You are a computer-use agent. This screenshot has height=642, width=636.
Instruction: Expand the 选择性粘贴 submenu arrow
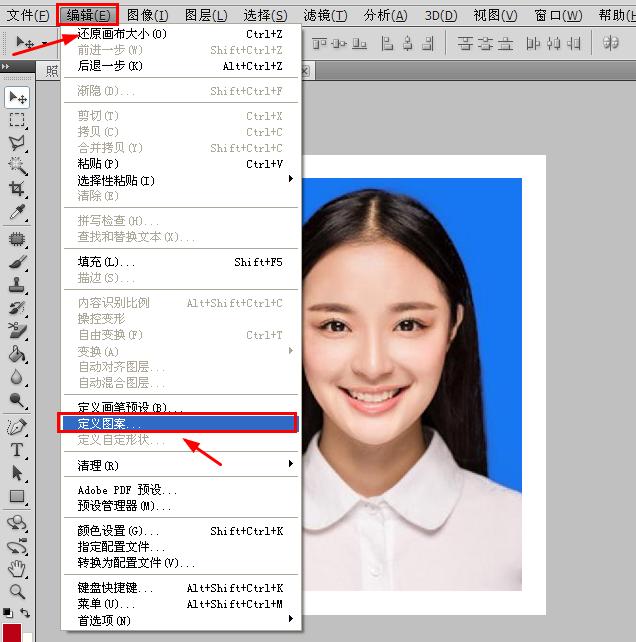(x=290, y=179)
